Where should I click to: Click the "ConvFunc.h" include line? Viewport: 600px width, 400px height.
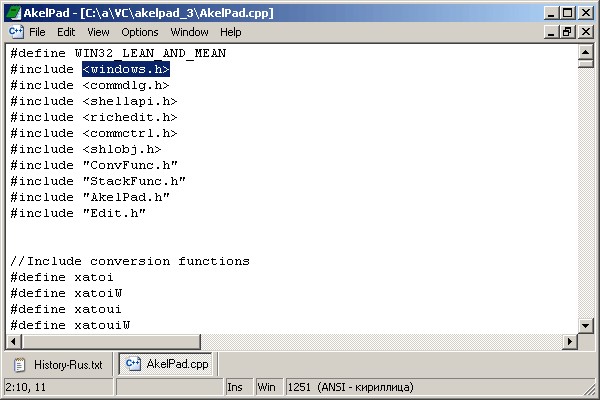click(94, 165)
